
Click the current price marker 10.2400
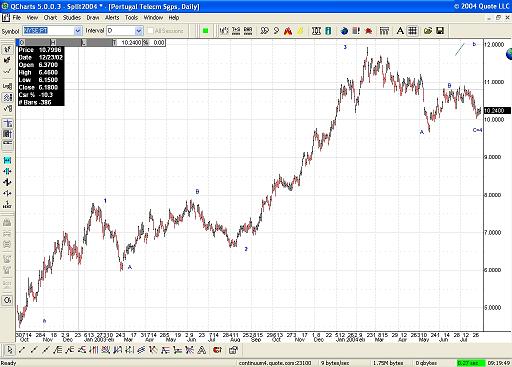pos(497,110)
